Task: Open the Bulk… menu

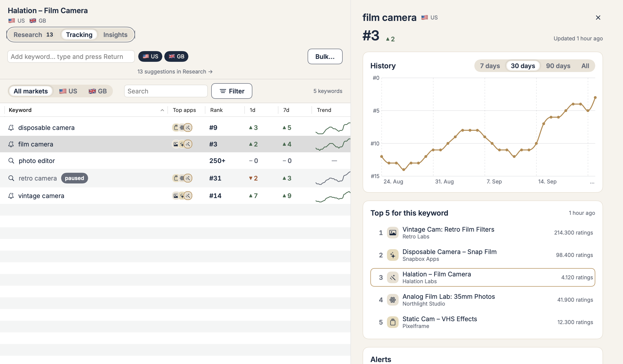Action: click(325, 57)
